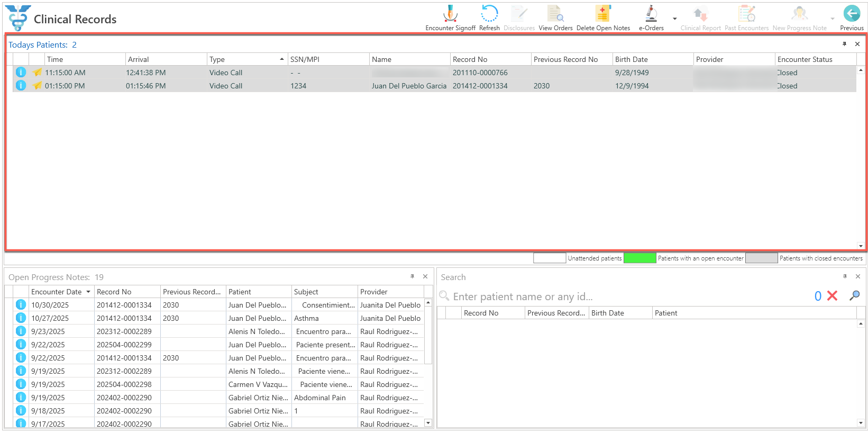
Task: Click the green open encounter legend swatch
Action: (639, 258)
